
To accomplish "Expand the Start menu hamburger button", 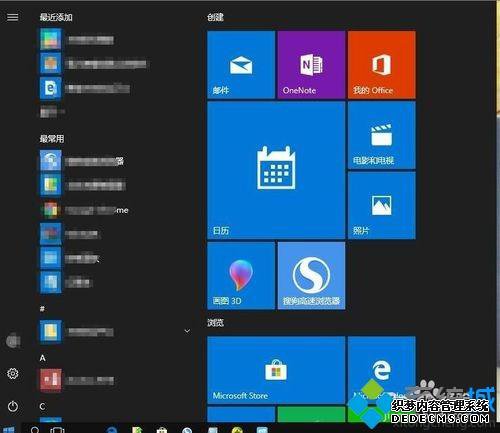I will [x=13, y=17].
